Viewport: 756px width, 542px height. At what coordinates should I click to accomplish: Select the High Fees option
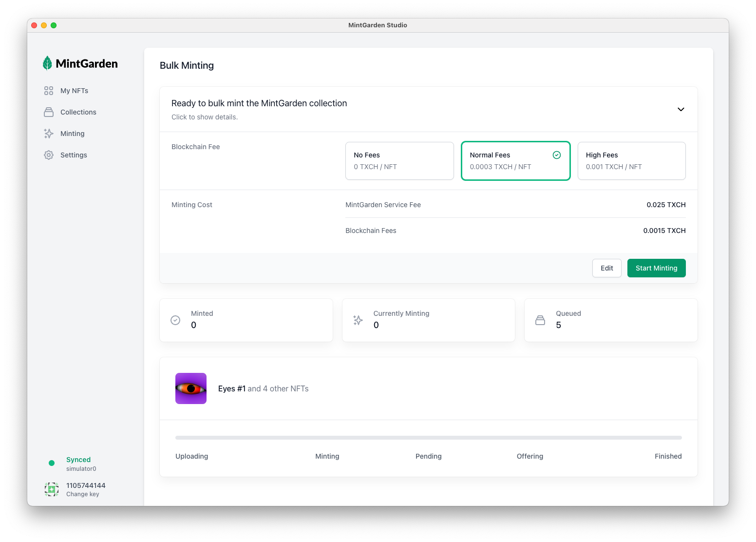[x=631, y=160]
